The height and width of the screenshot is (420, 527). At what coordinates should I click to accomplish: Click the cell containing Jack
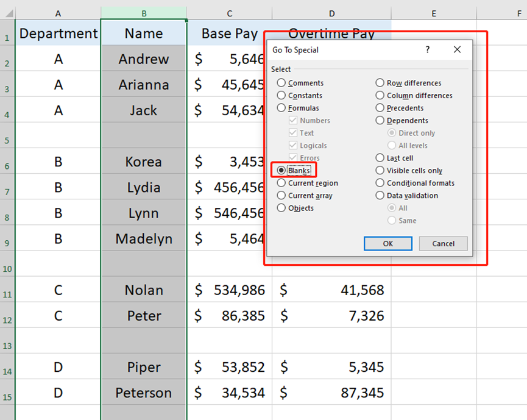pos(144,110)
